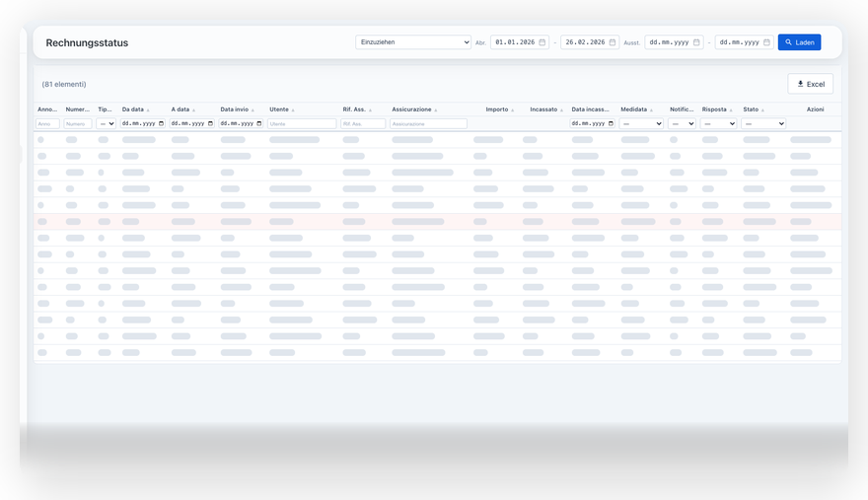Focus the Rif. Ass. filter input
868x500 pixels.
pyautogui.click(x=363, y=123)
